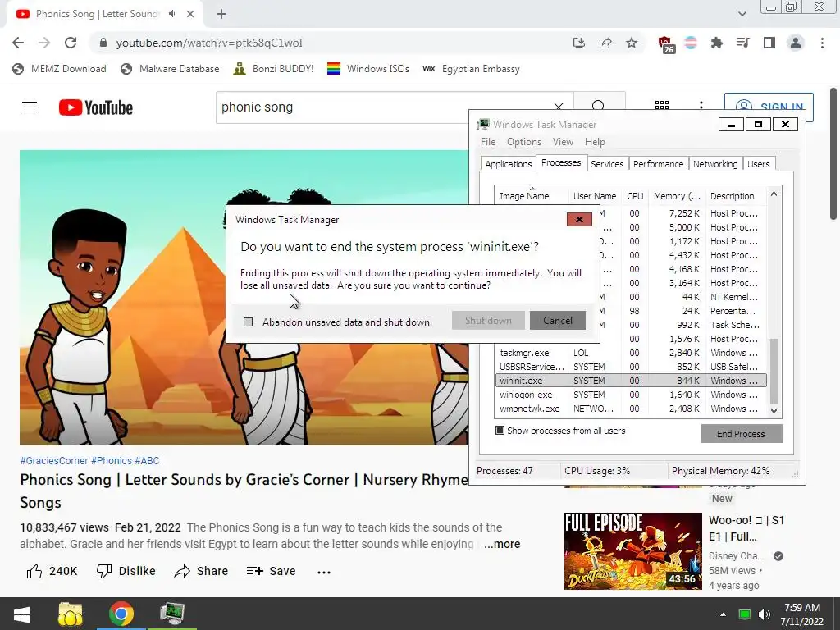Show hidden system tray icons

[723, 614]
